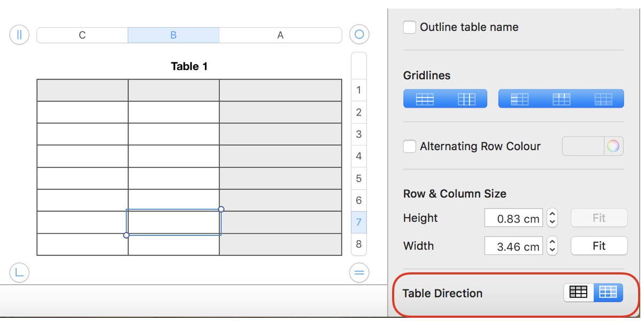Click the circular table select handle
This screenshot has height=321, width=644.
click(x=359, y=35)
